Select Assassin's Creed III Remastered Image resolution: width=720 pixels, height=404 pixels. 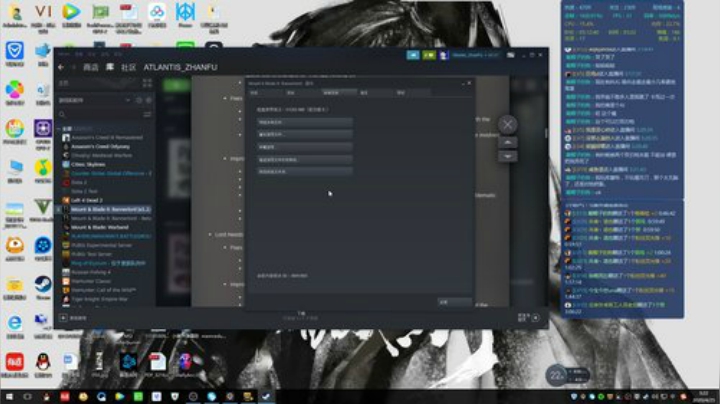click(x=107, y=138)
